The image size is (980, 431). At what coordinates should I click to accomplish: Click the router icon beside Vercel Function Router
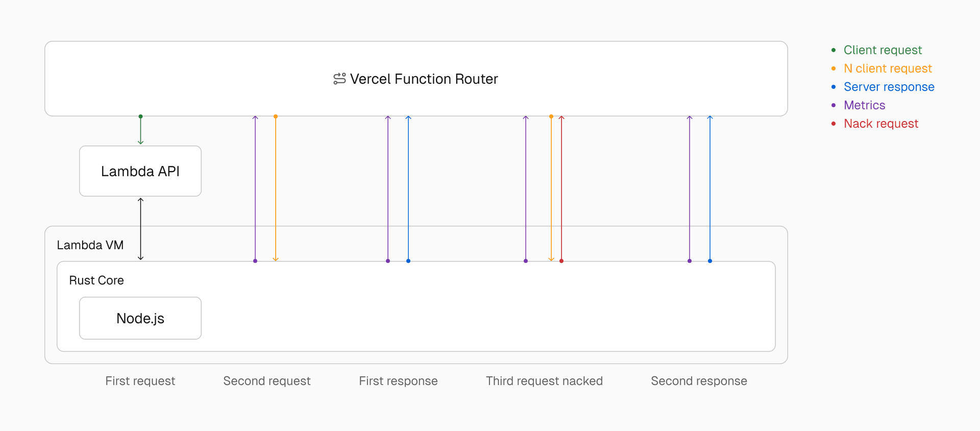point(339,79)
